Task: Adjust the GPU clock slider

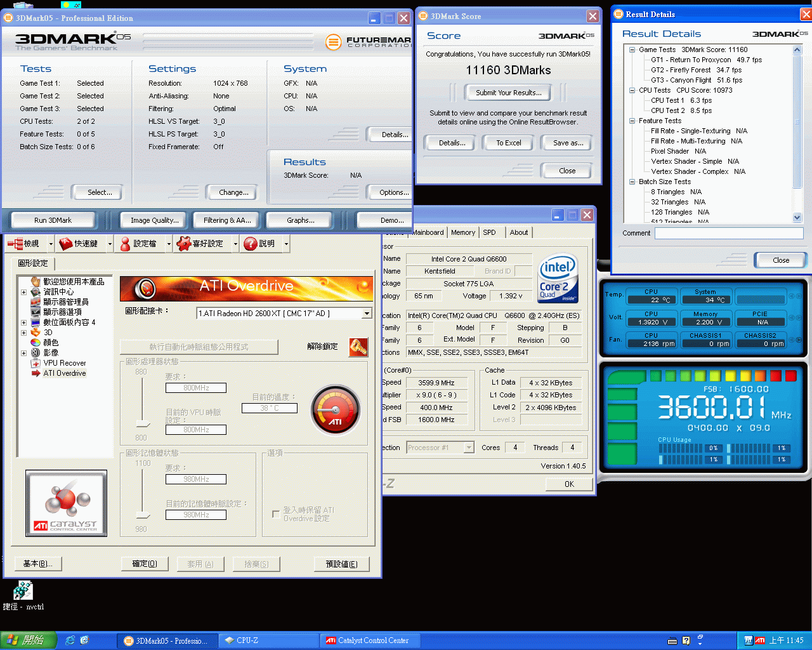Action: [x=143, y=424]
